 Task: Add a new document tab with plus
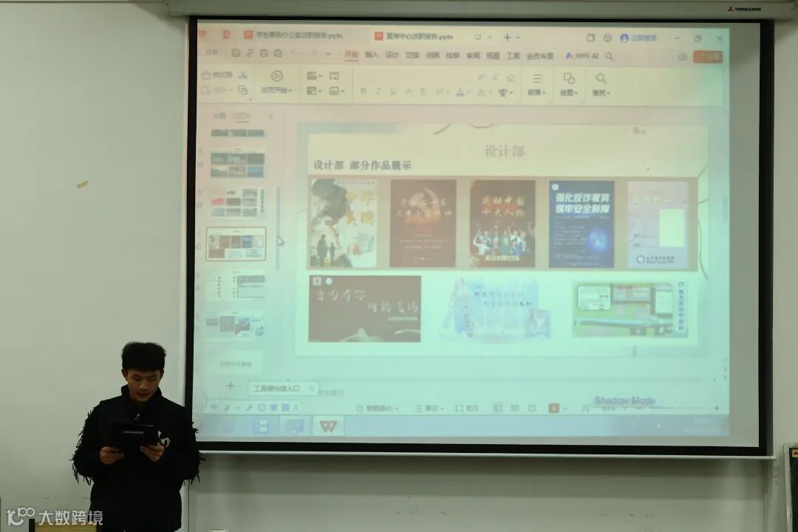click(x=508, y=37)
